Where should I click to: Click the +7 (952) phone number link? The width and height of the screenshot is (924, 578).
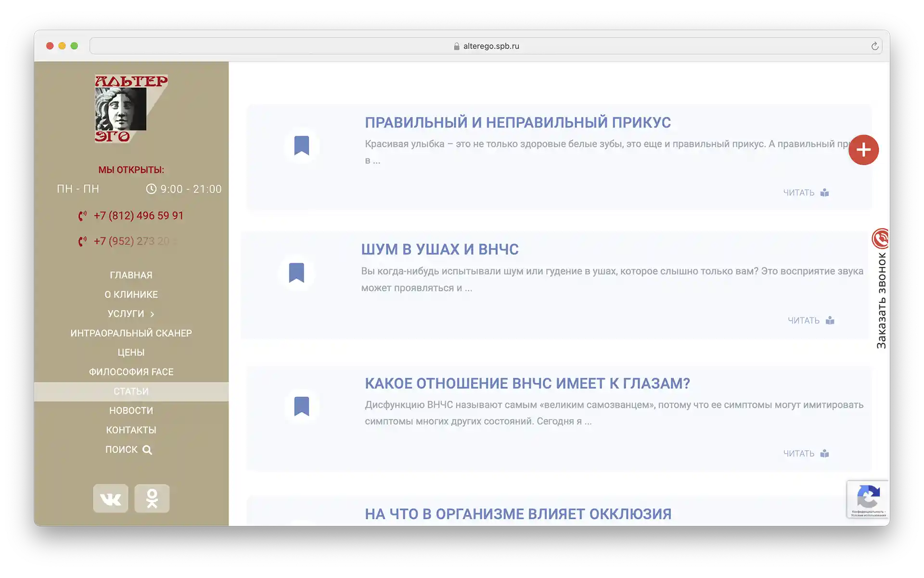(135, 241)
